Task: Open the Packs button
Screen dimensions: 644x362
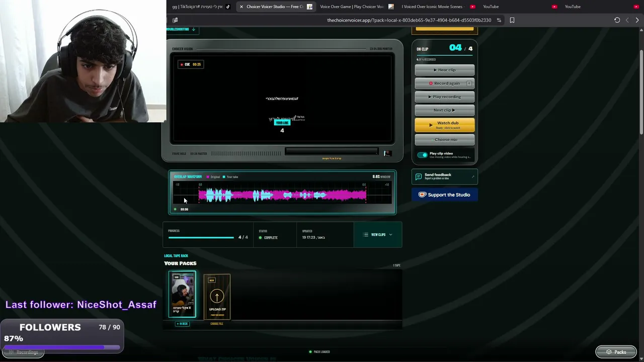Action: click(x=616, y=352)
